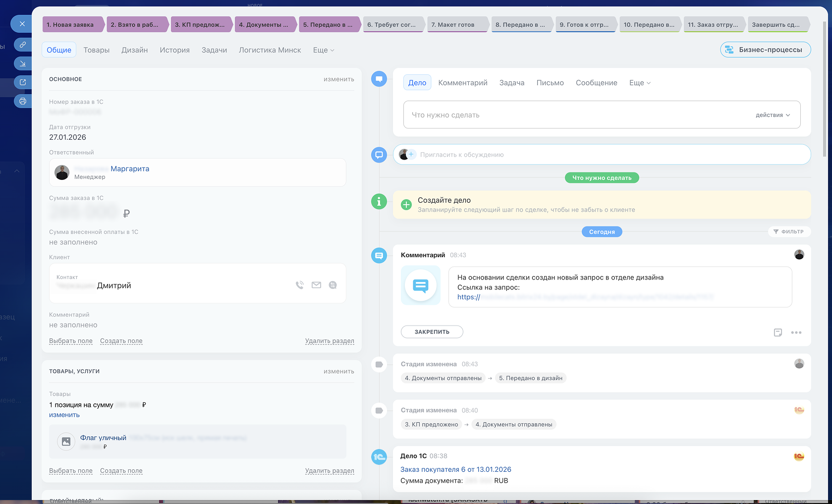This screenshot has width=832, height=504.
Task: Open the Логистика Минск tab
Action: (x=270, y=50)
